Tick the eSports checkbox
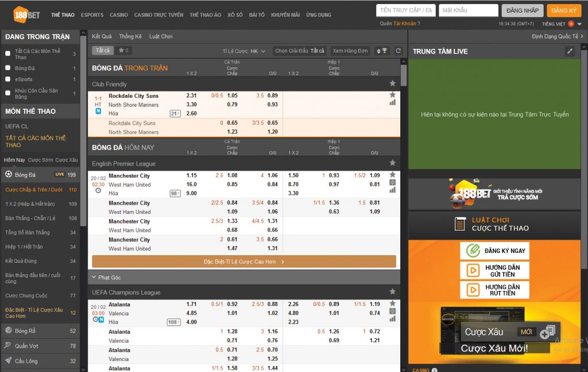Viewport: 588px width, 372px height. pyautogui.click(x=7, y=79)
